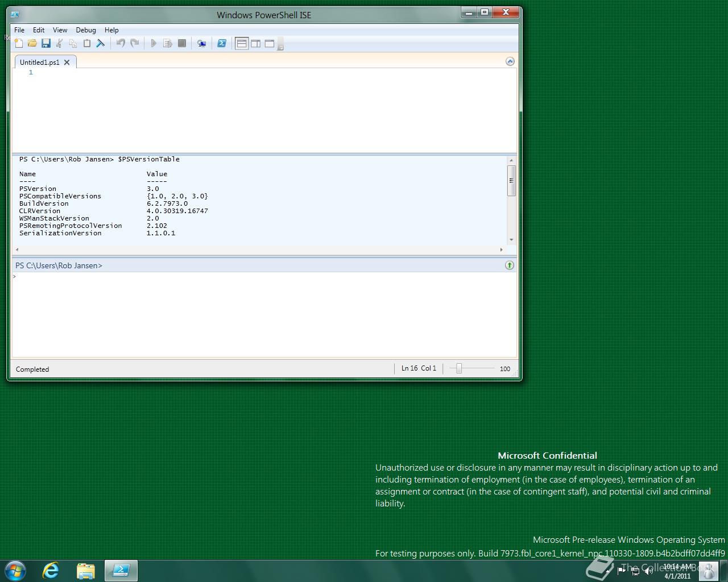Close the Untitled1.ps1 script tab
Image resolution: width=728 pixels, height=582 pixels.
click(67, 63)
